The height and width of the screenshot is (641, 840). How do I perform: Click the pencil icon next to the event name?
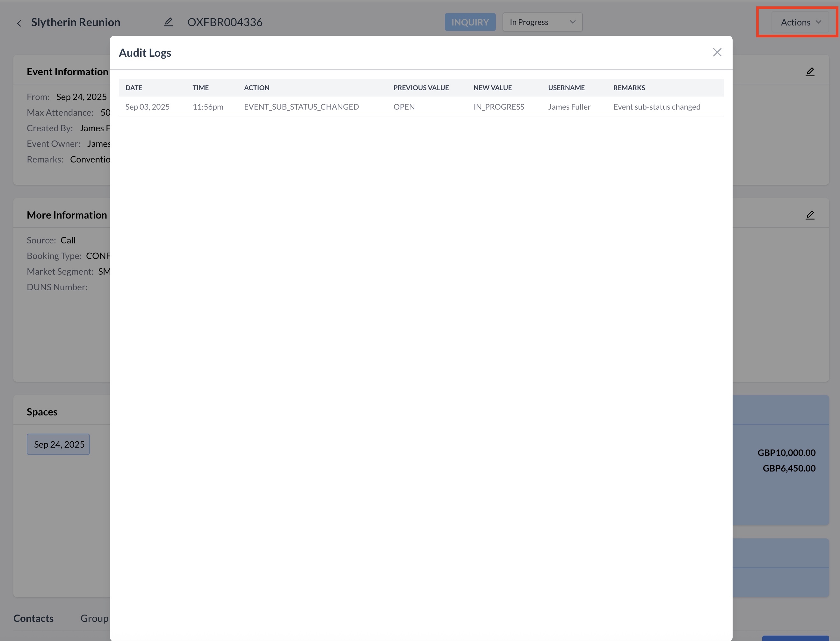(x=168, y=22)
